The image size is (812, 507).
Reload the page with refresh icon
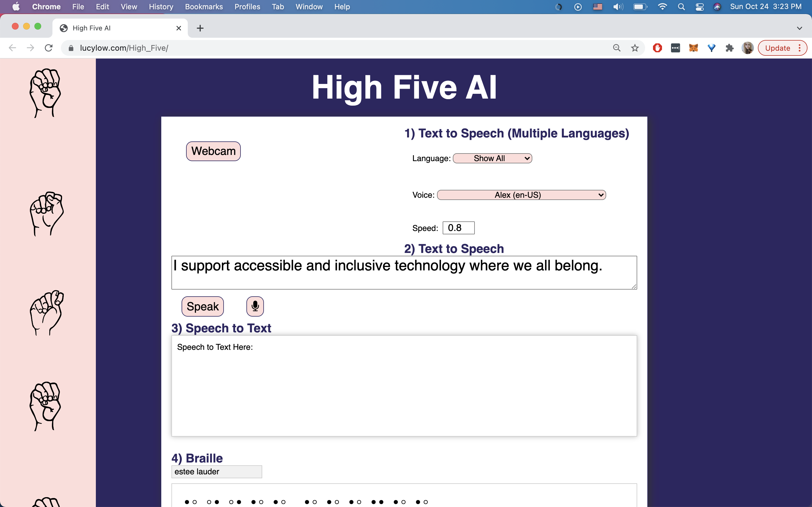[x=49, y=48]
